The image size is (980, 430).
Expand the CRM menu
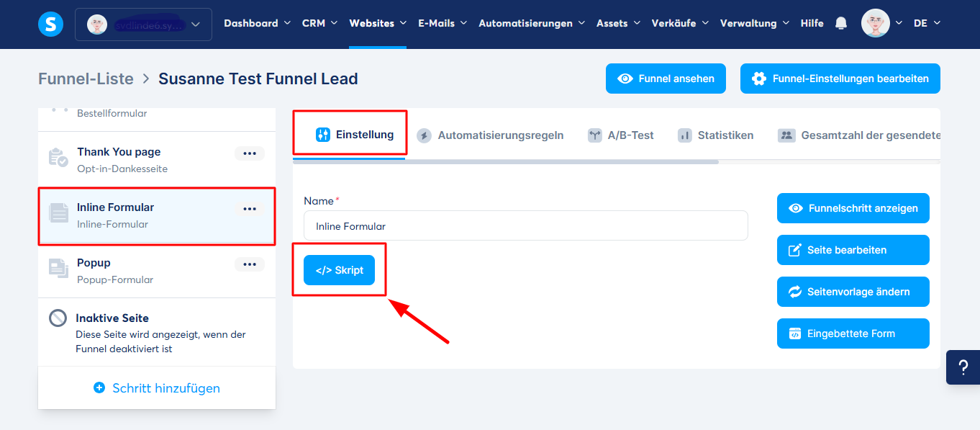click(319, 23)
